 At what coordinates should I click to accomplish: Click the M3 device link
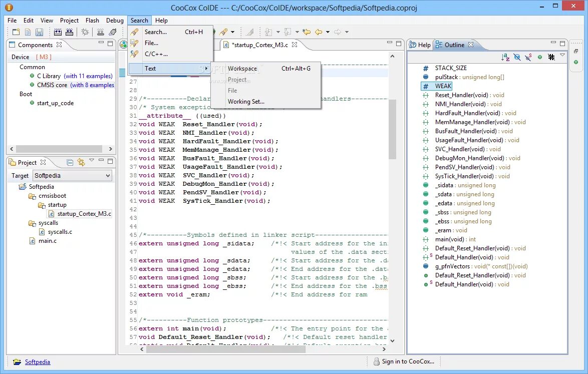44,57
